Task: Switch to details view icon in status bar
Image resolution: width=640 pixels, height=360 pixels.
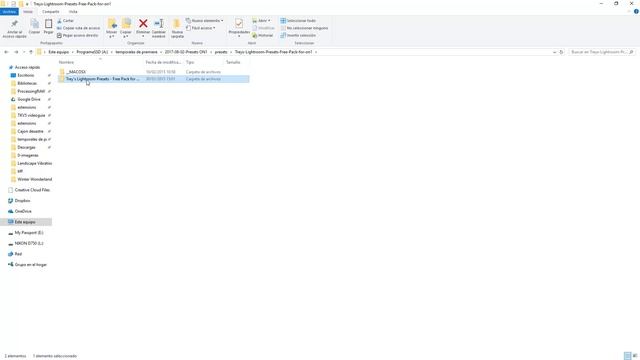Action: [628, 356]
